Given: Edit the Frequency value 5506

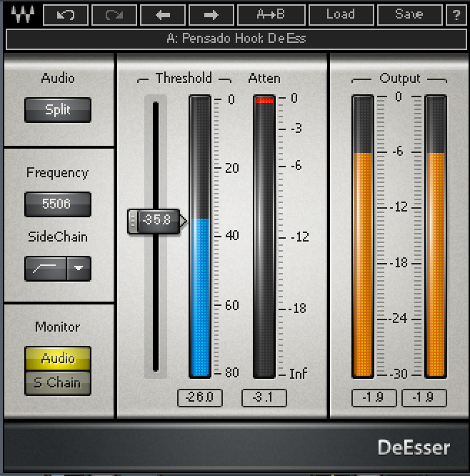Looking at the screenshot, I should pyautogui.click(x=58, y=204).
